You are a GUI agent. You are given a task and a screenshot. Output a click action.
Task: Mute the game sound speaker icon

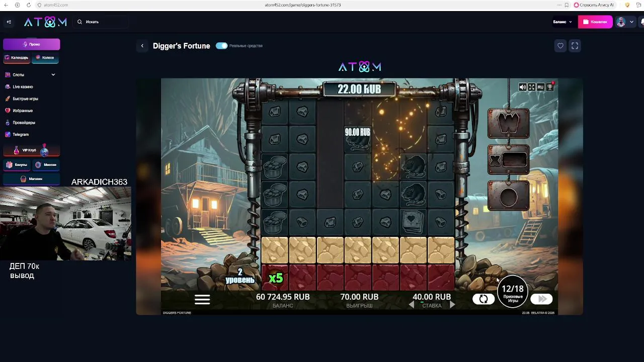[522, 87]
